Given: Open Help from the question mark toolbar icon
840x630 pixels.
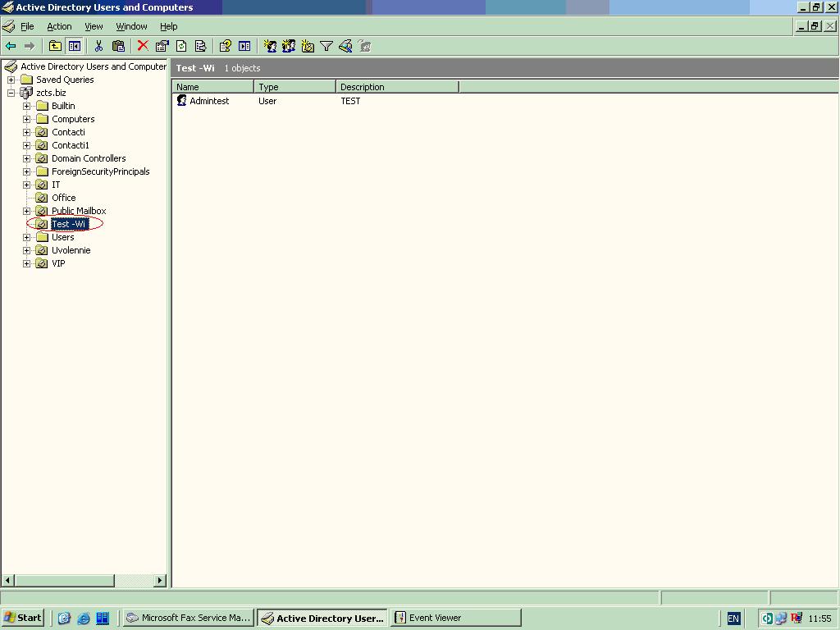Looking at the screenshot, I should click(225, 46).
